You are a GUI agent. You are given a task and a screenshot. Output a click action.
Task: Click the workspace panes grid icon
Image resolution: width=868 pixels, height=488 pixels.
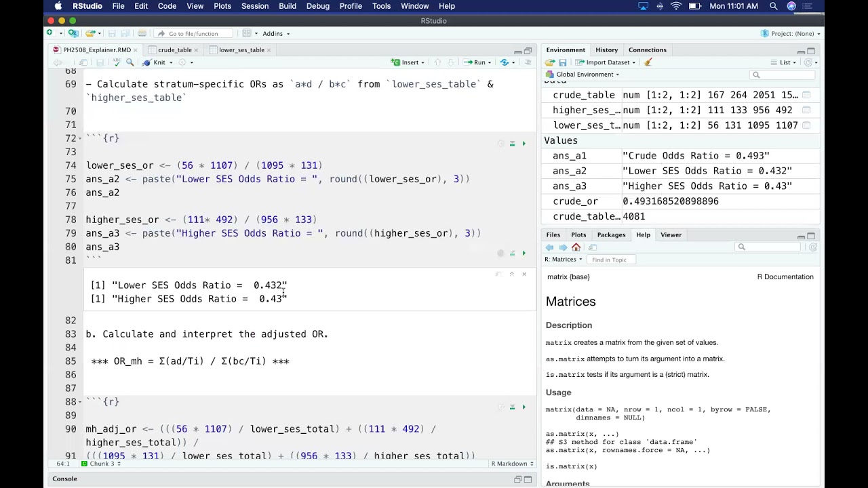tap(247, 33)
